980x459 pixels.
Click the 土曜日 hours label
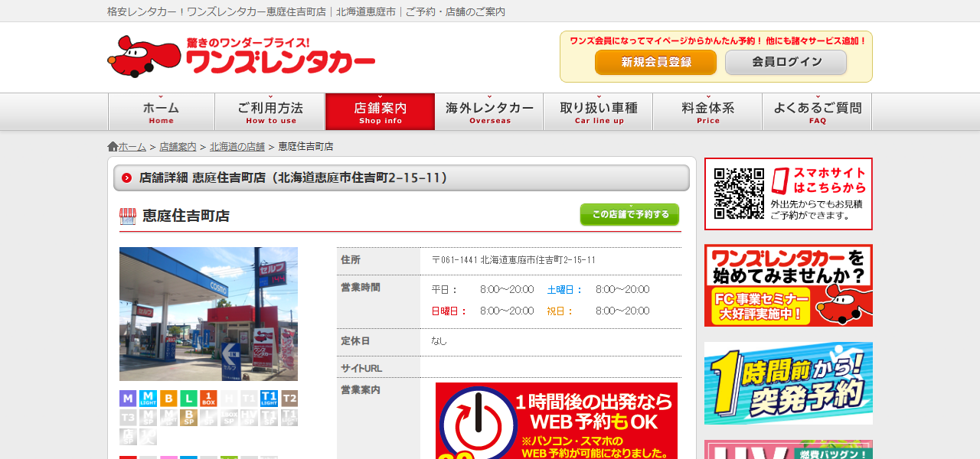click(x=565, y=290)
